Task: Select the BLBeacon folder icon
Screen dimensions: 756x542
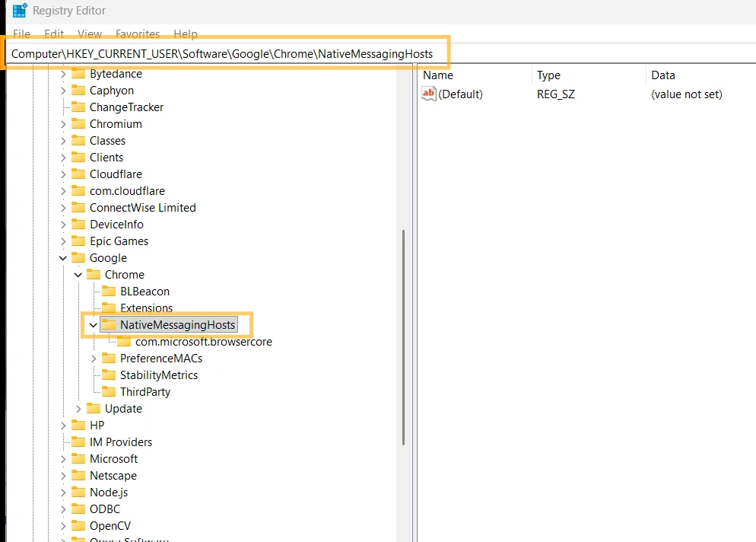Action: (x=109, y=291)
